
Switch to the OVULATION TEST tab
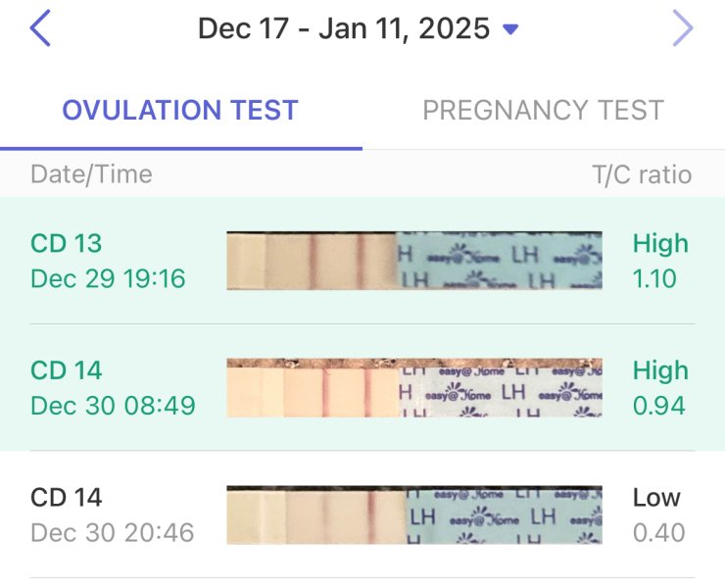point(180,110)
